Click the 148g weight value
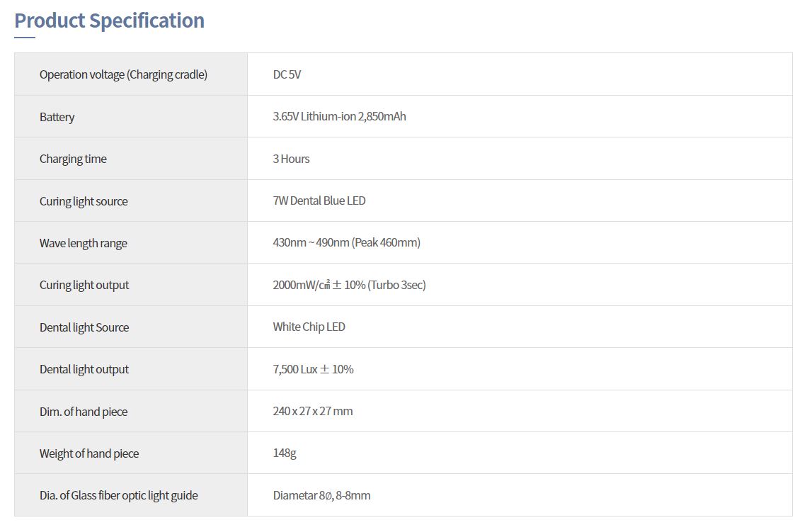The height and width of the screenshot is (525, 812). [x=285, y=453]
